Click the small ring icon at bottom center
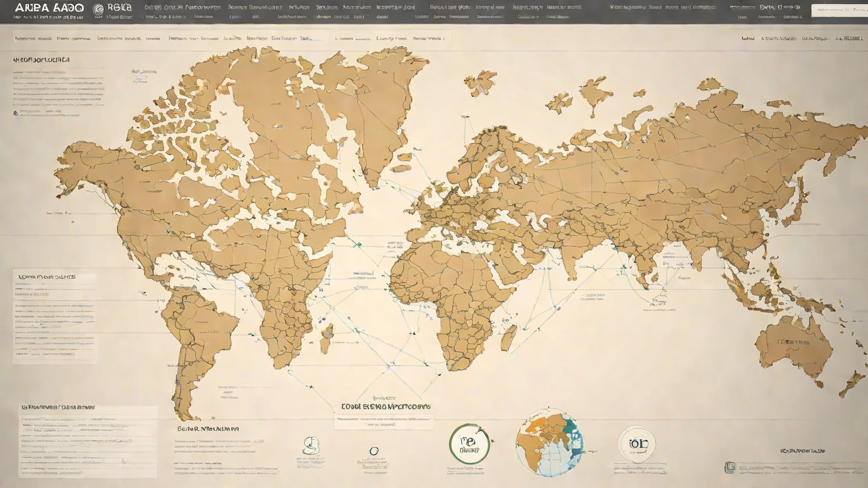 373,451
